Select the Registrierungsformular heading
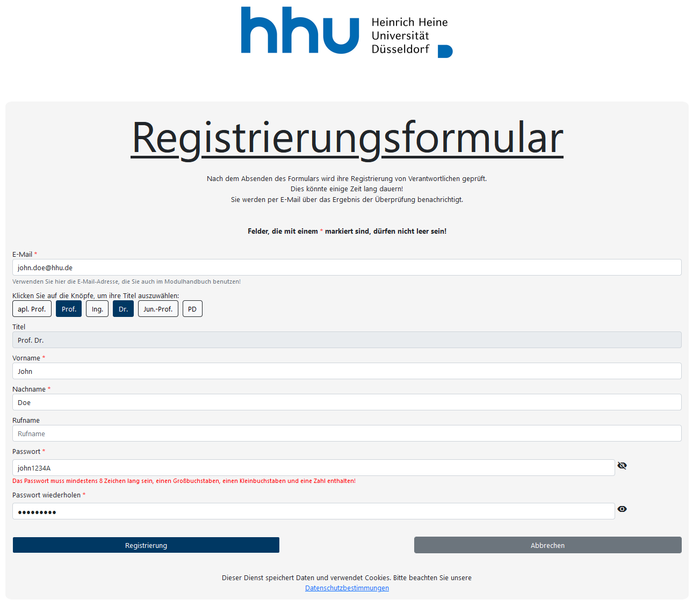Image resolution: width=700 pixels, height=607 pixels. (x=347, y=138)
